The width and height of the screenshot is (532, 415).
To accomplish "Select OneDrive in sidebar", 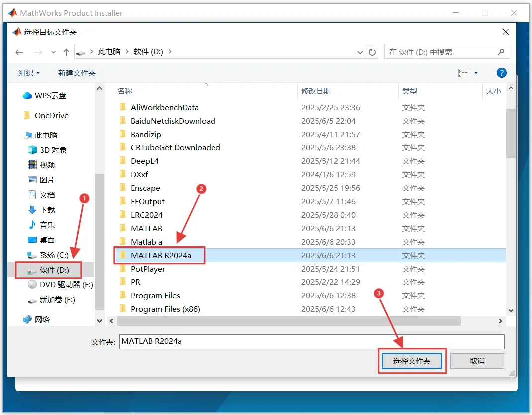I will coord(46,116).
